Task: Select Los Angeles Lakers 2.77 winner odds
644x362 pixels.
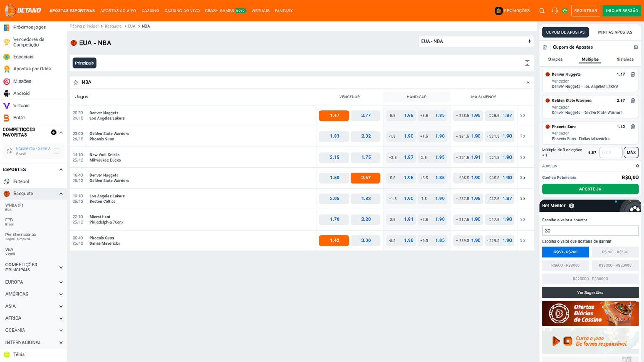Action: 365,115
